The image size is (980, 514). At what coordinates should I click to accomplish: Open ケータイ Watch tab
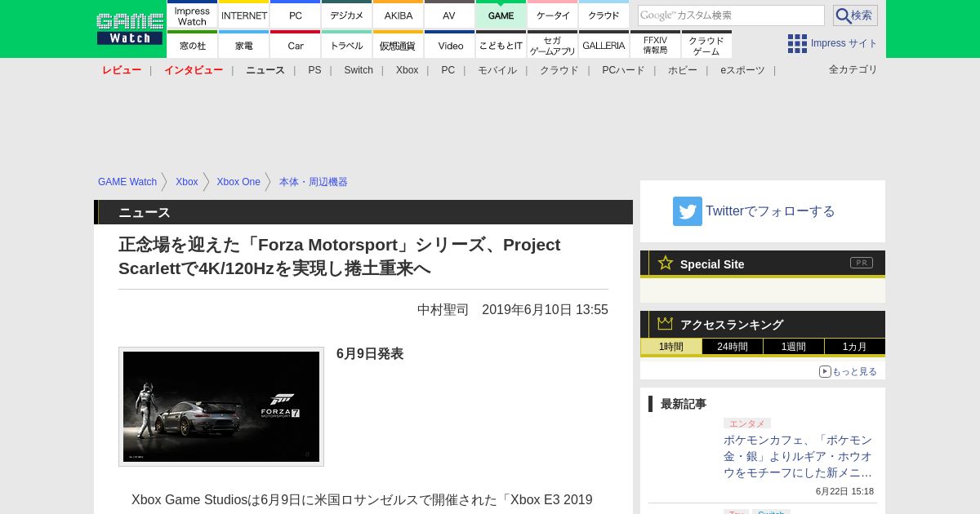553,14
